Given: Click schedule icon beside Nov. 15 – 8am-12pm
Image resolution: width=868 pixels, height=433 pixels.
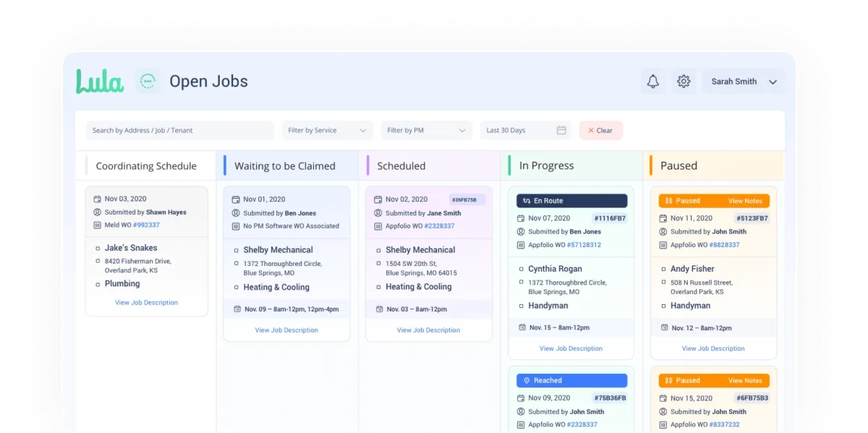Looking at the screenshot, I should point(522,327).
